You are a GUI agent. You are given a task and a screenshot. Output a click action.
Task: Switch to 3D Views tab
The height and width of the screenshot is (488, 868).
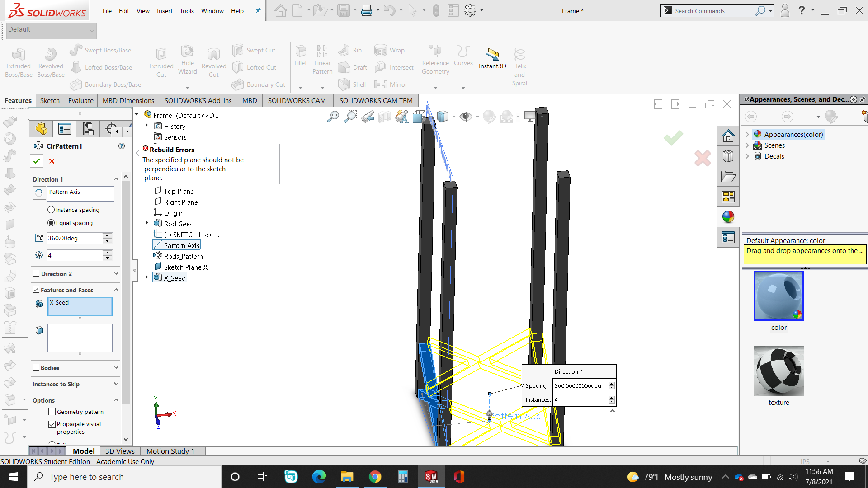click(x=120, y=451)
